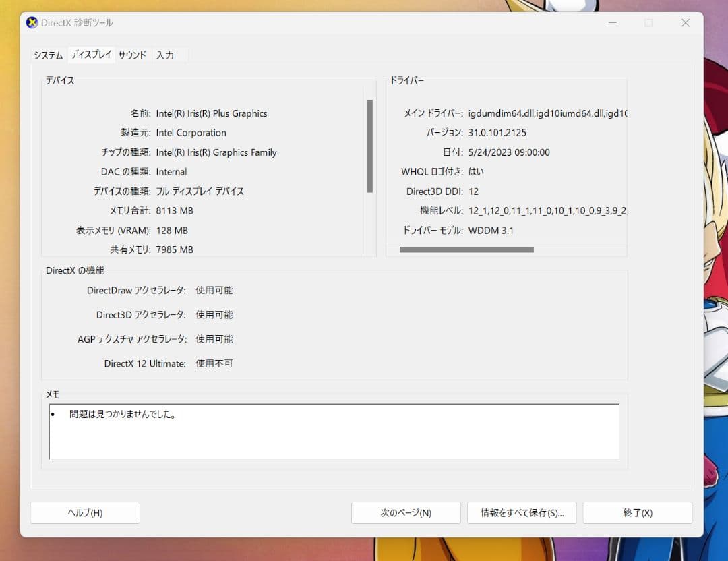Screen dimensions: 728x561
Task: Click the ディスプレイ tab
Action: (91, 55)
